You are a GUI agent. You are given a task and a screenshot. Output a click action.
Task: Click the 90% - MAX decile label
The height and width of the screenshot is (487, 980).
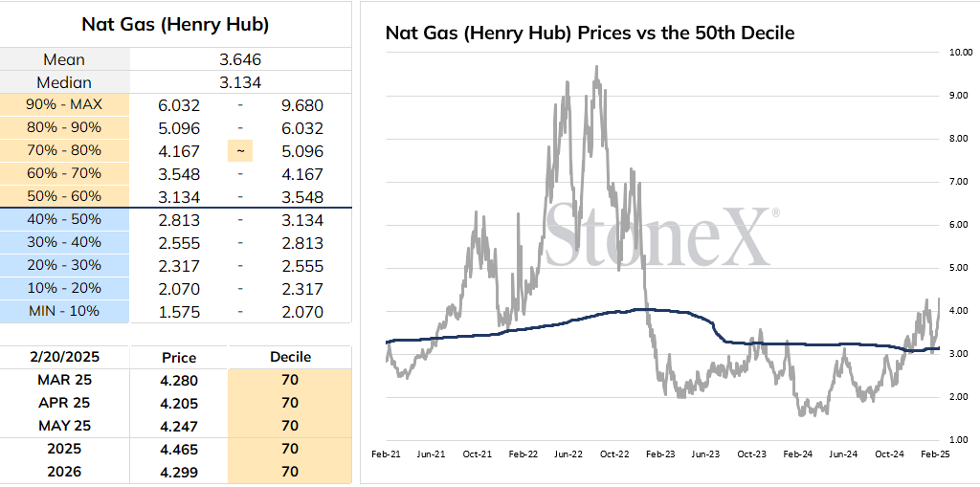(x=64, y=105)
